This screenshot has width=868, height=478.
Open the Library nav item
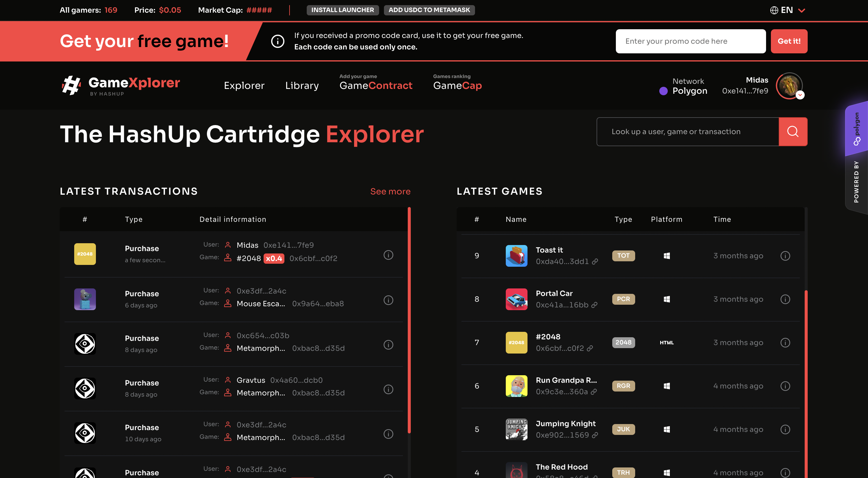tap(302, 86)
